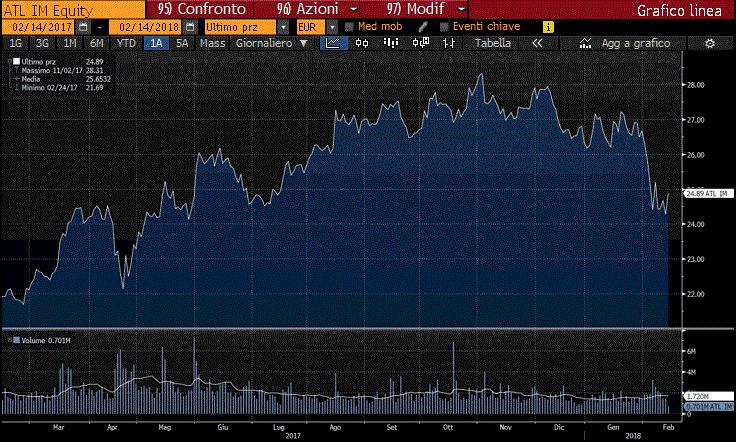
Task: Select the candlestick chart type icon
Action: [362, 43]
